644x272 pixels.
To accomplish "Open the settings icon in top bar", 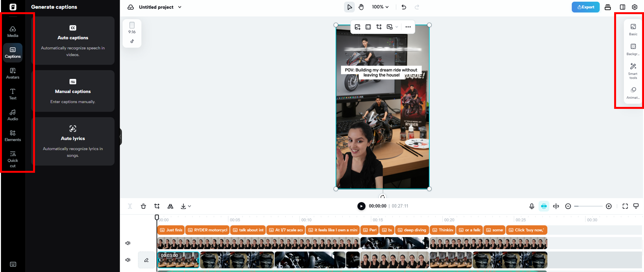I will pos(635,7).
